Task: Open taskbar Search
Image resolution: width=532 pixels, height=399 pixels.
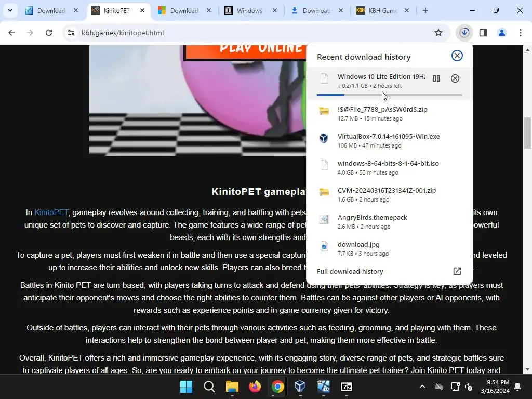Action: tap(209, 387)
